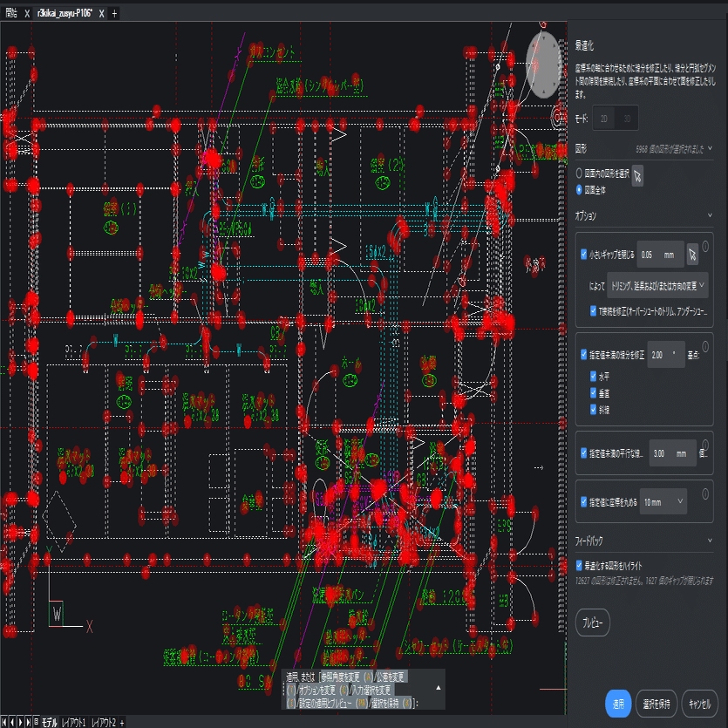
Task: Toggle the 水平 checkbox
Action: pyautogui.click(x=593, y=376)
